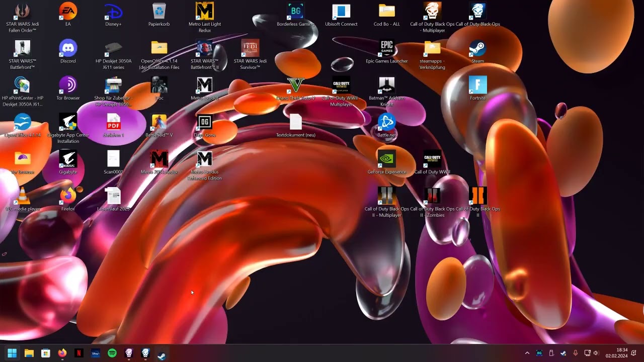
Task: Select the Gigabyte App Center Installation icon
Action: tap(68, 129)
